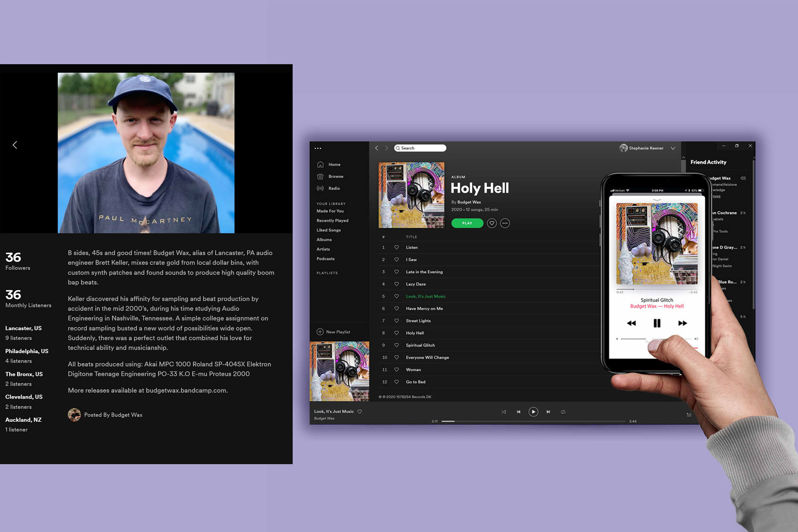Open Artists in library
Image resolution: width=798 pixels, height=532 pixels.
(x=323, y=249)
